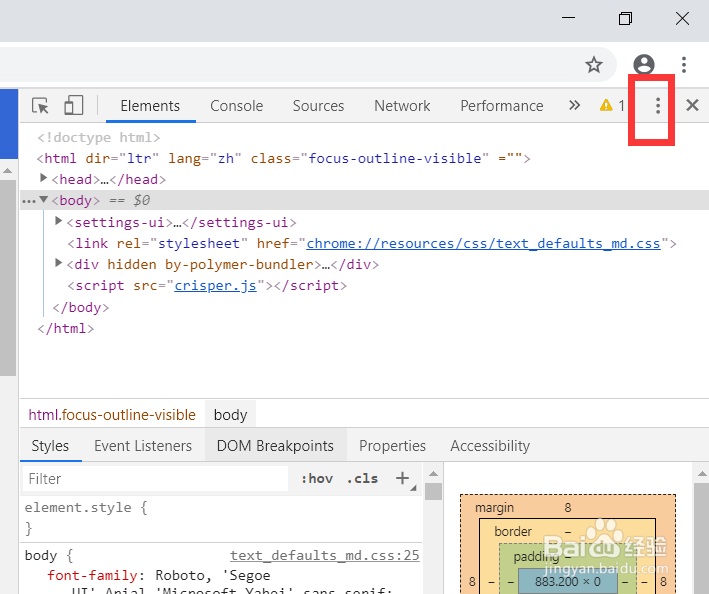Screen dimensions: 709x594
Task: Show more DevTools tabs chevron
Action: click(574, 105)
